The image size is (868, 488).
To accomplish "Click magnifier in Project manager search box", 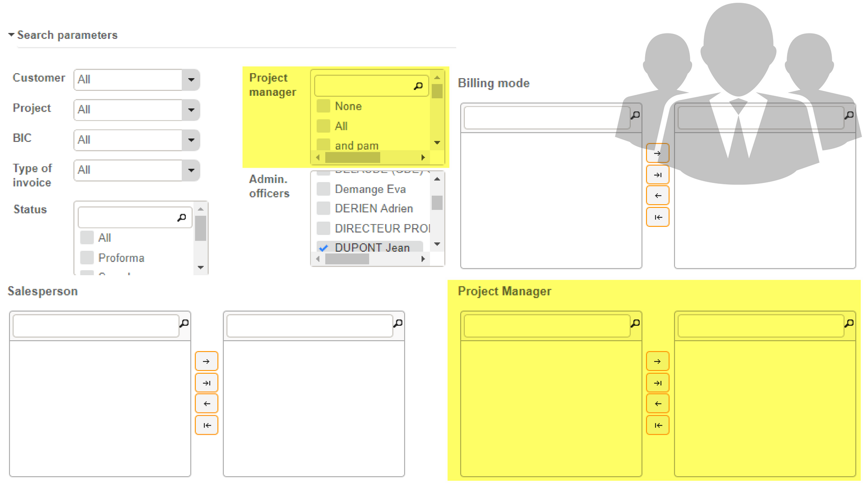I will click(x=418, y=86).
